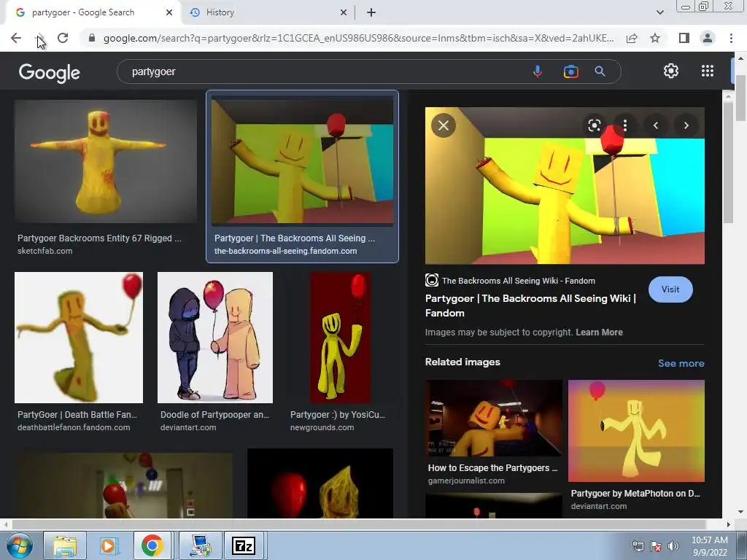Click the page vertical scrollbar thumb
The height and width of the screenshot is (560, 747).
pos(741,98)
